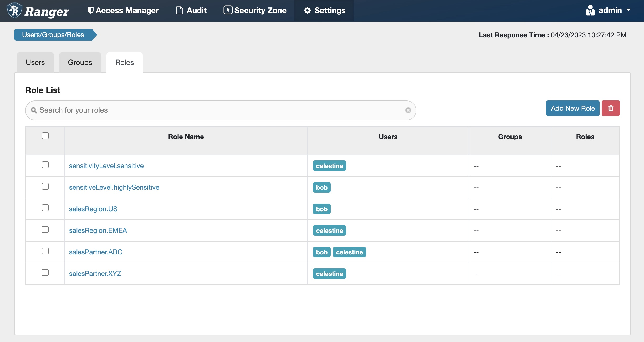The image size is (644, 342).
Task: Click the Access Manager shield icon
Action: point(90,11)
